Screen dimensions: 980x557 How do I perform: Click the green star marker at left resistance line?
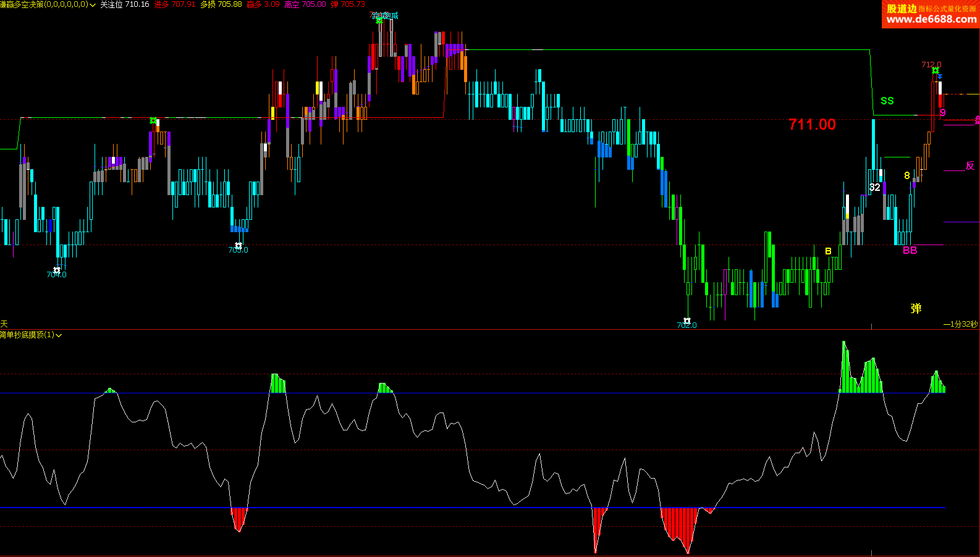click(153, 120)
